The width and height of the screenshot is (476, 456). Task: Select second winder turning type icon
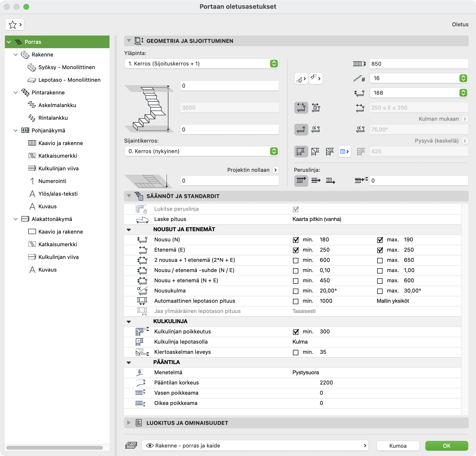(315, 151)
